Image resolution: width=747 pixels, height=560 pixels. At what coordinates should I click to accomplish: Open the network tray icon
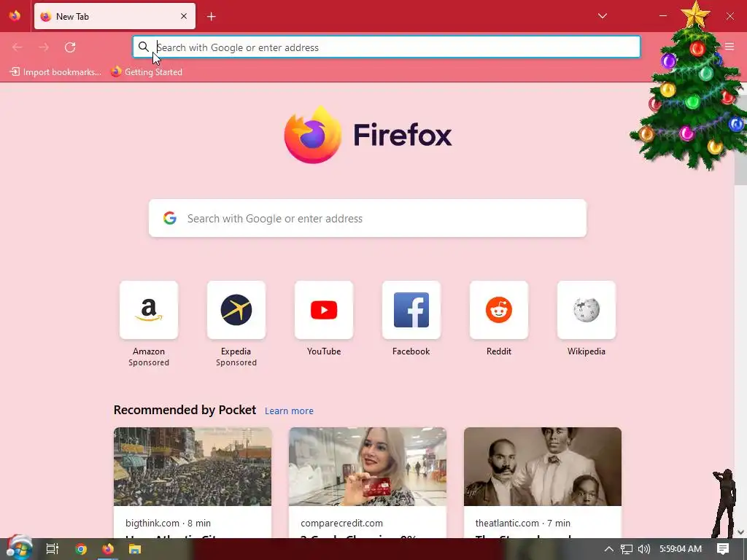pos(627,549)
